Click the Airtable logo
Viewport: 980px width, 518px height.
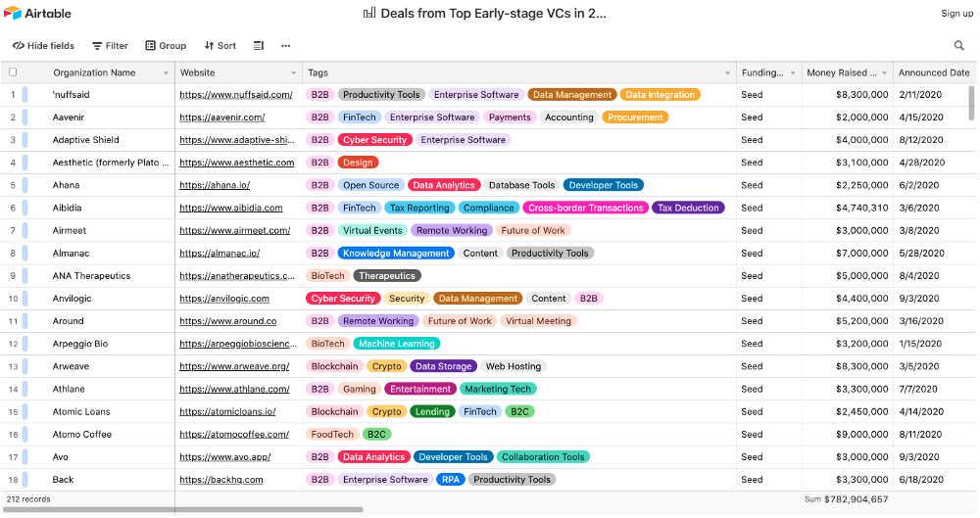(x=37, y=13)
